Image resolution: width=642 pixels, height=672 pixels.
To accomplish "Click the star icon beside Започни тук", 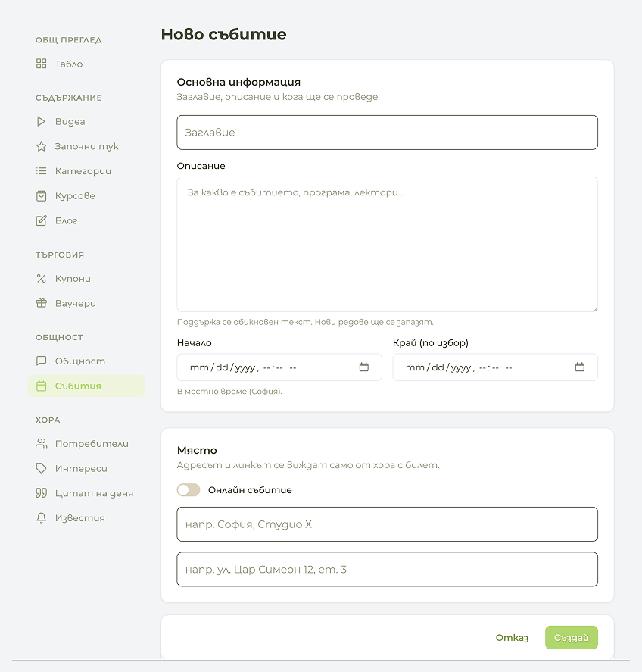I will coord(41,146).
